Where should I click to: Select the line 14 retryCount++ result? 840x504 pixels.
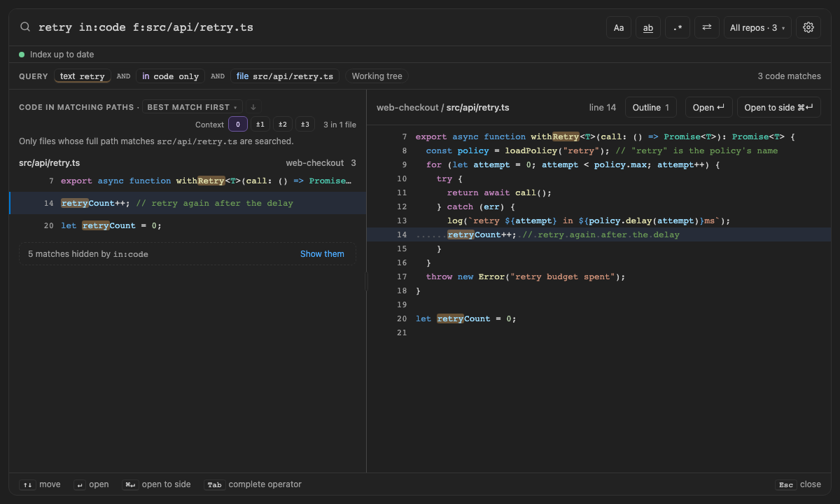pyautogui.click(x=188, y=203)
